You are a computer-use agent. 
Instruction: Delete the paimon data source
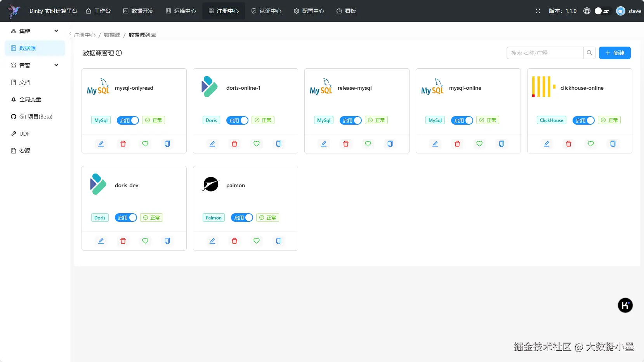[x=234, y=241]
